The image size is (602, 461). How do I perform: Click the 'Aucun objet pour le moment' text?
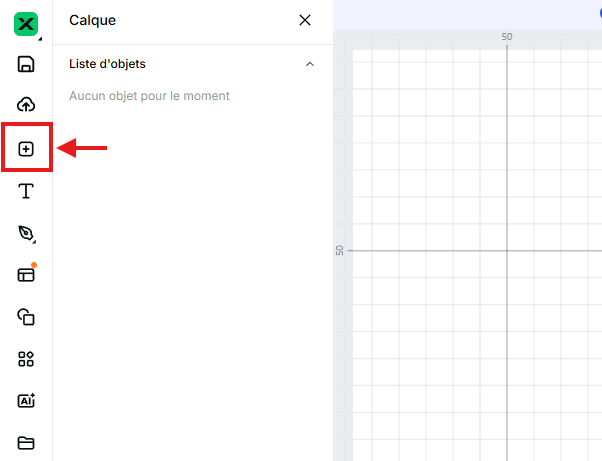(x=149, y=96)
